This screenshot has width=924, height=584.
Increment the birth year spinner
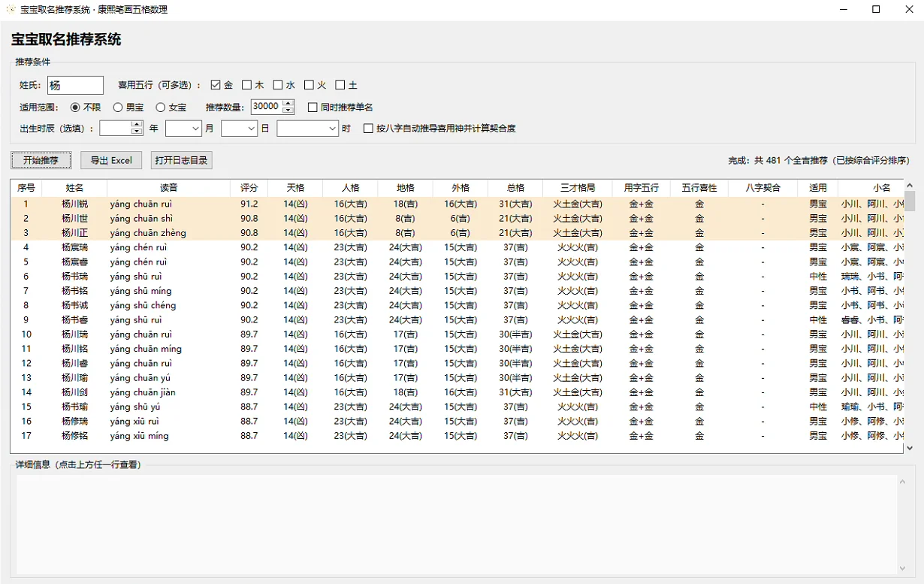click(137, 125)
